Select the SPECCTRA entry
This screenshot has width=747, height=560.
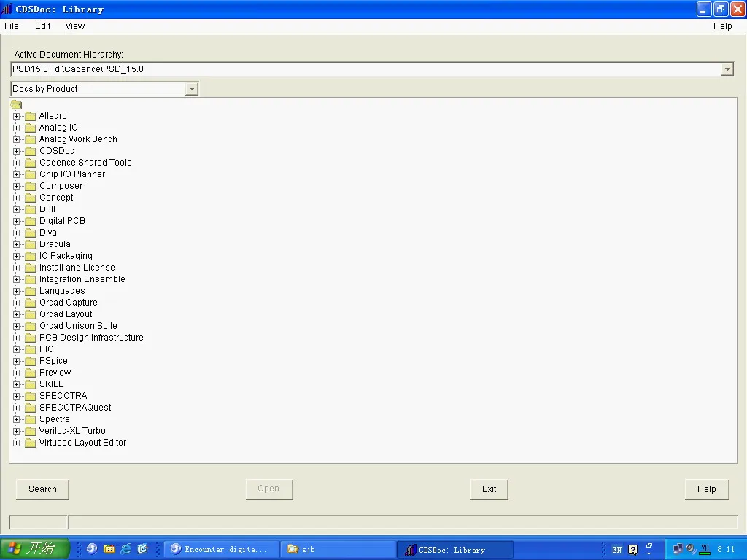pyautogui.click(x=63, y=396)
